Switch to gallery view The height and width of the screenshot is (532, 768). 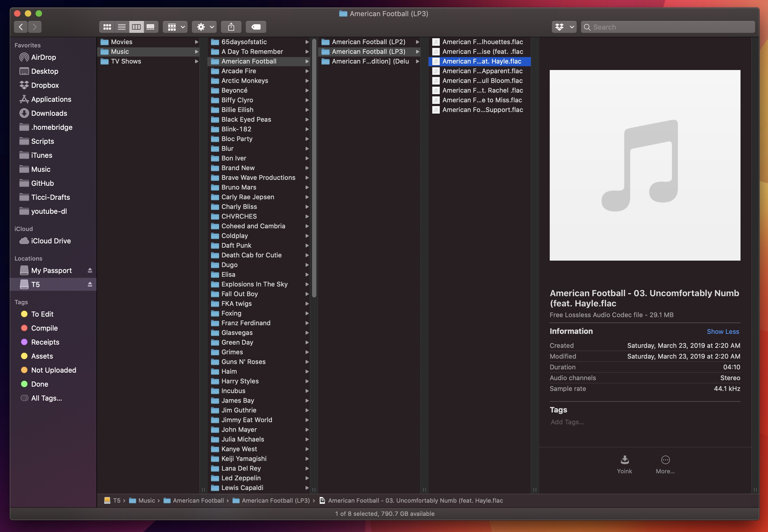pos(151,27)
